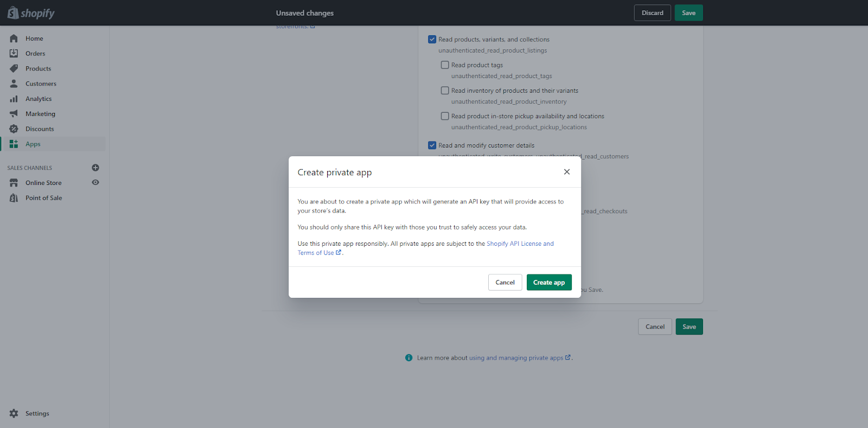The image size is (868, 428).
Task: Click the Settings gear icon
Action: 14,413
